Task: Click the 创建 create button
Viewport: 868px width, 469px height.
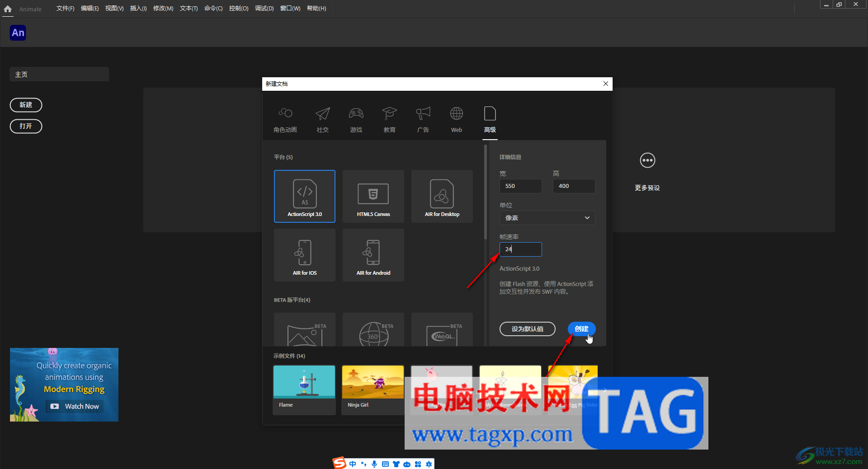Action: 581,329
